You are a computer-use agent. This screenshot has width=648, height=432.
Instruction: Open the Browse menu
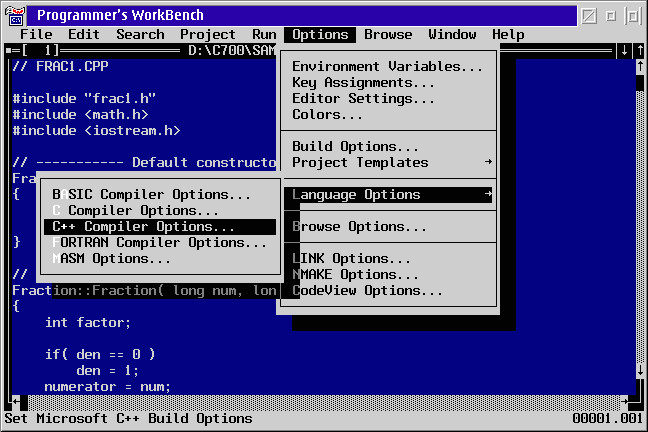(388, 35)
